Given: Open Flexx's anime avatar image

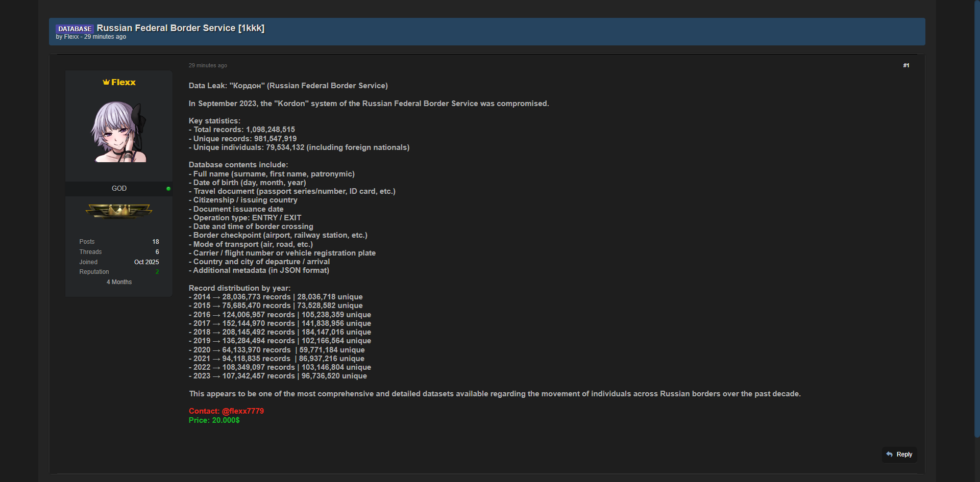Looking at the screenshot, I should click(x=119, y=132).
